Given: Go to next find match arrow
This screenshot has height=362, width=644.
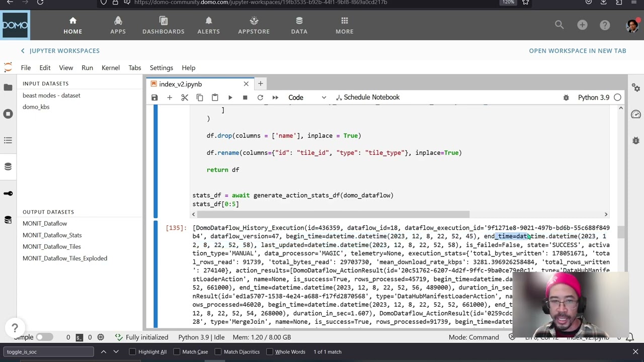Looking at the screenshot, I should (x=116, y=352).
